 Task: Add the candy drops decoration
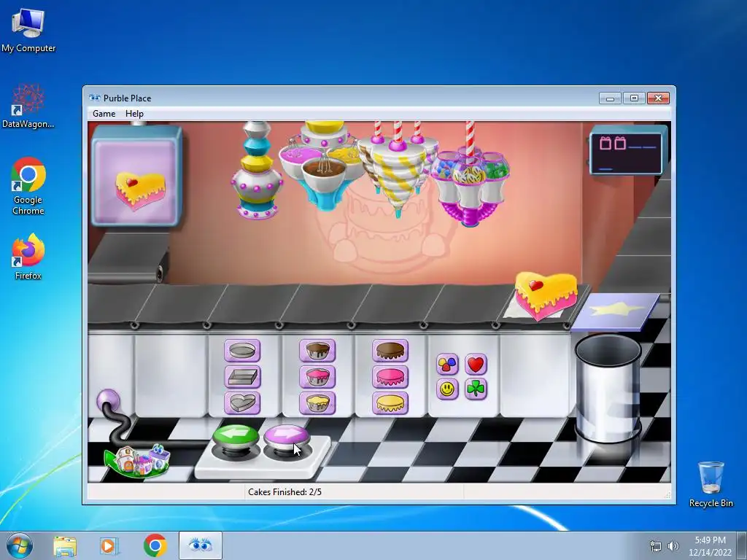[x=447, y=365]
